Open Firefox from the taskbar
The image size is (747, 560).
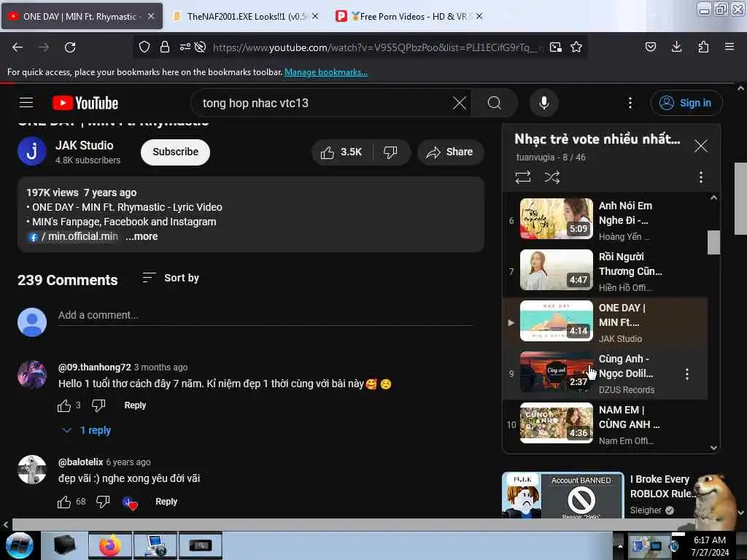click(x=110, y=545)
